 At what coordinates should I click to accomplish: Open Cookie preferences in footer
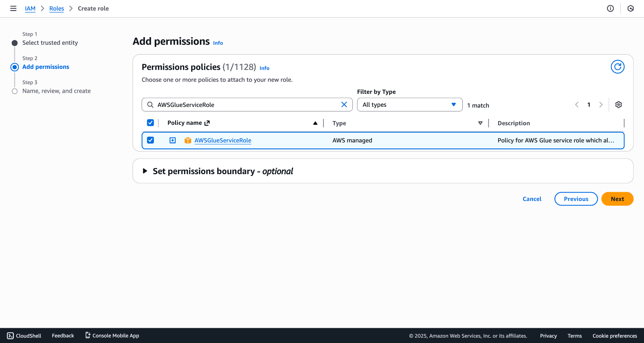pyautogui.click(x=615, y=336)
